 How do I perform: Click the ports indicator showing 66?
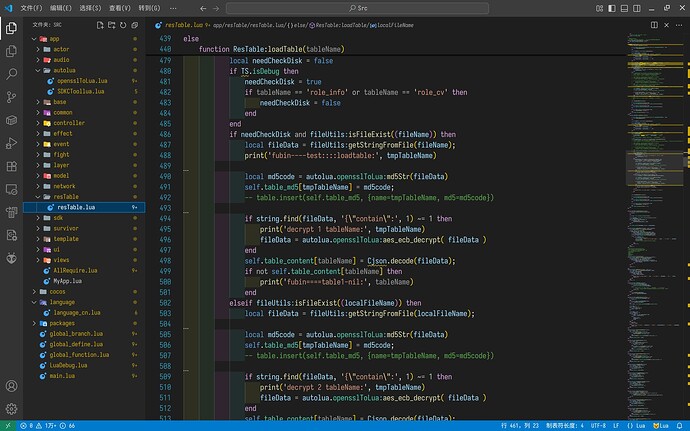point(67,426)
